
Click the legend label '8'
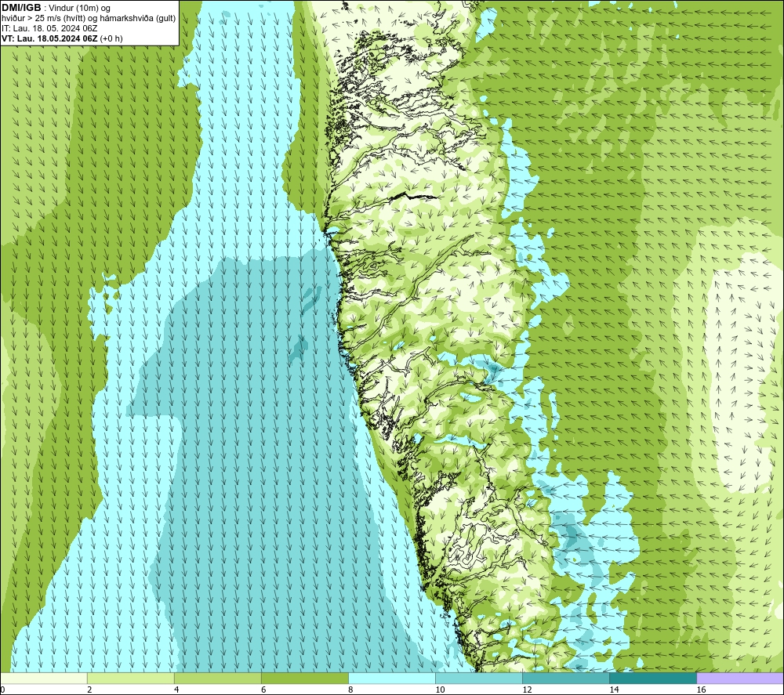350,690
